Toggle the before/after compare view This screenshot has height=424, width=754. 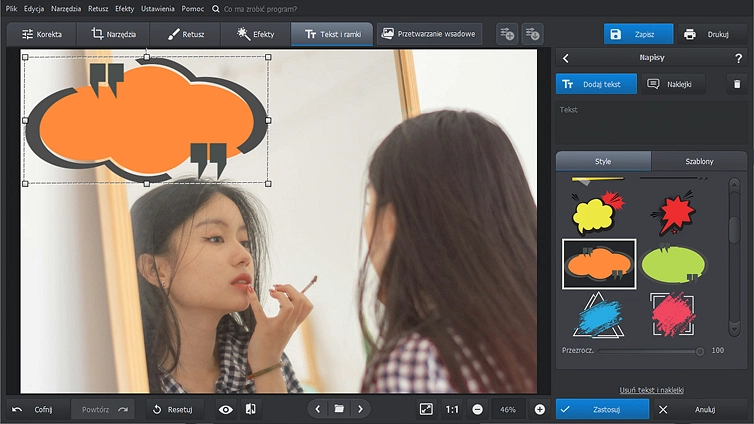pyautogui.click(x=251, y=409)
